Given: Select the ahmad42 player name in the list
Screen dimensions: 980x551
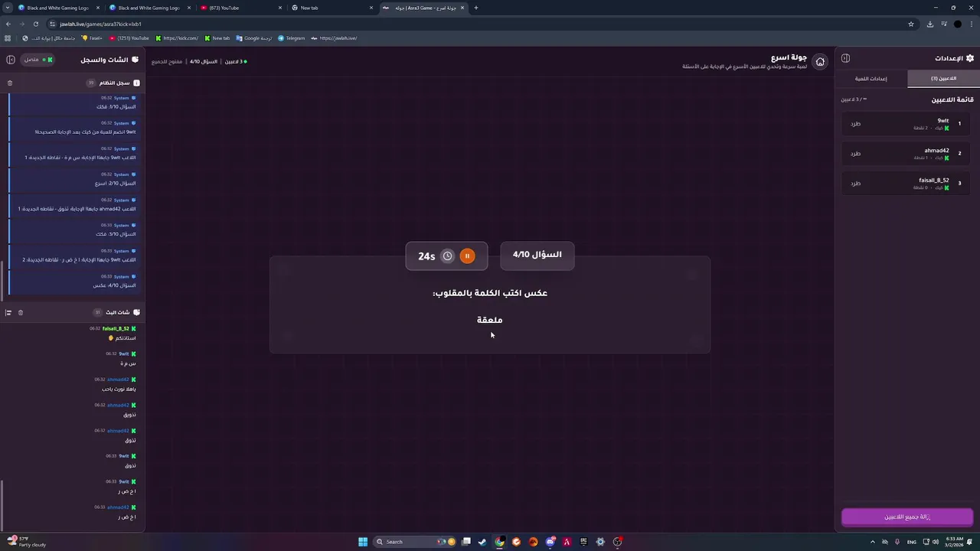Looking at the screenshot, I should point(936,151).
